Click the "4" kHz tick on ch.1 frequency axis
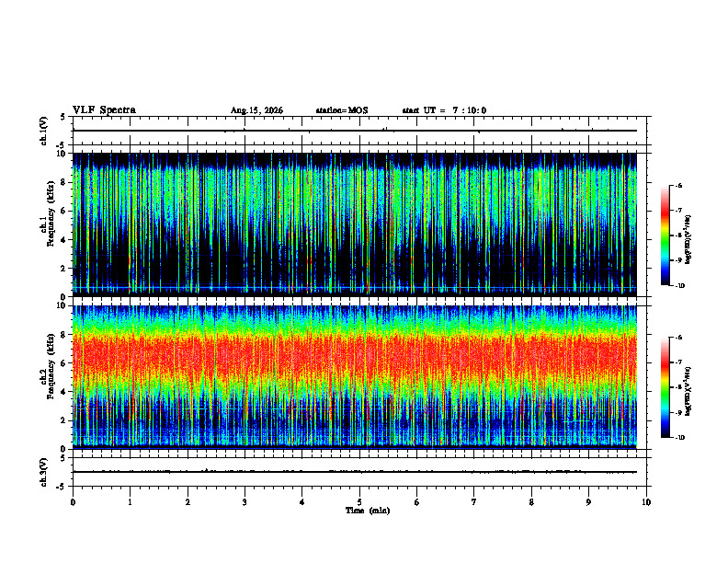 64,240
